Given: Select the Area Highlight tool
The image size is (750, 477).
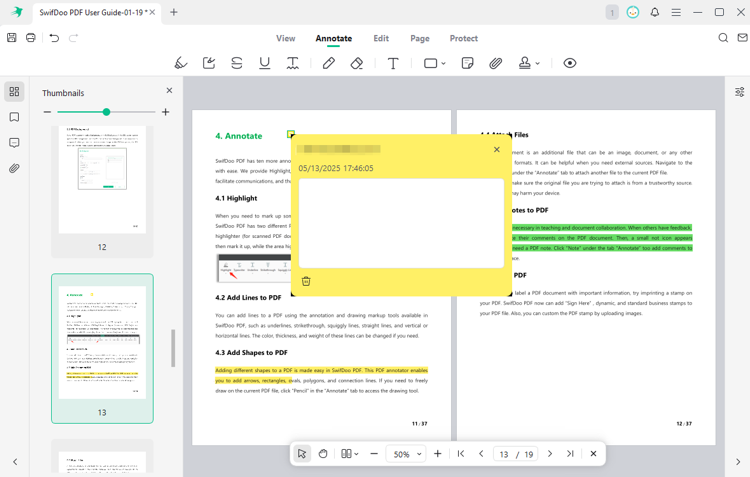Looking at the screenshot, I should [x=209, y=63].
